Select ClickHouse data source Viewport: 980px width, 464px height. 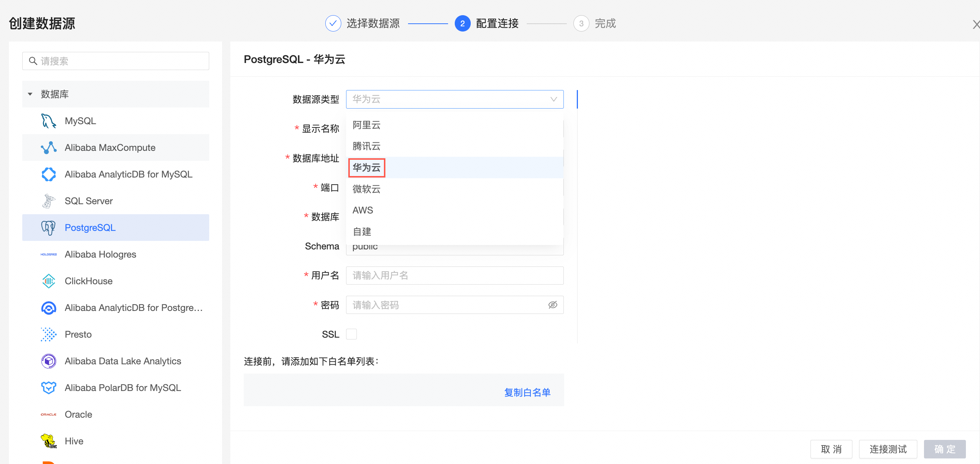pyautogui.click(x=116, y=281)
